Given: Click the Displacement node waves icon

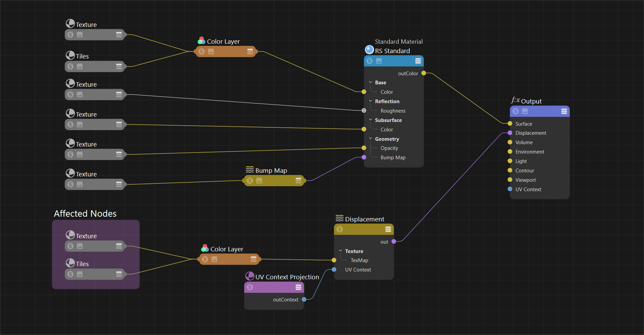Looking at the screenshot, I should pyautogui.click(x=339, y=218).
